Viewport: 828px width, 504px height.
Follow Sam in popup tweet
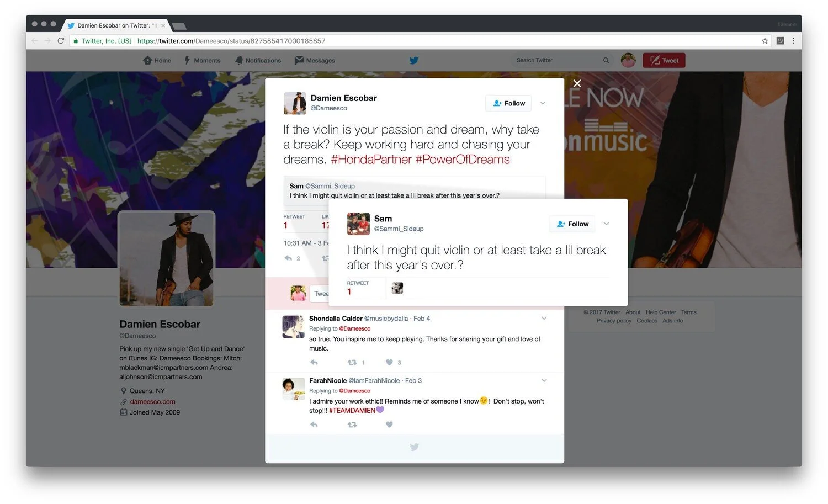pos(572,224)
